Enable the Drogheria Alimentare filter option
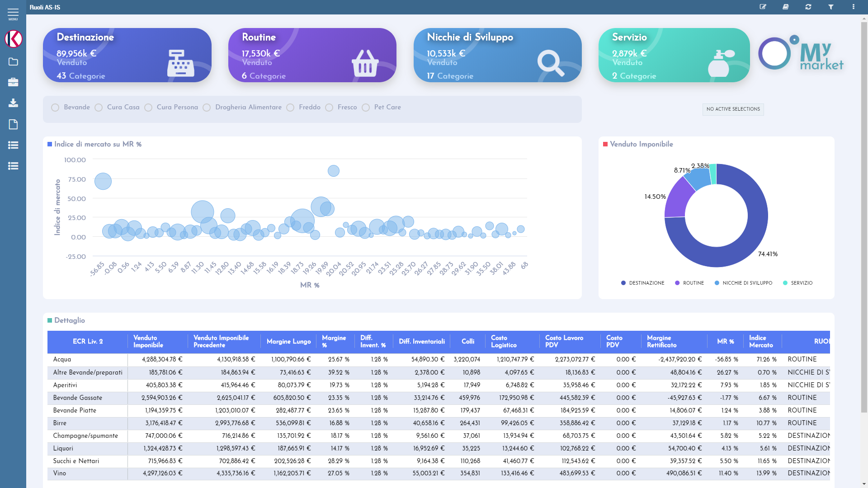The width and height of the screenshot is (868, 488). tap(207, 107)
